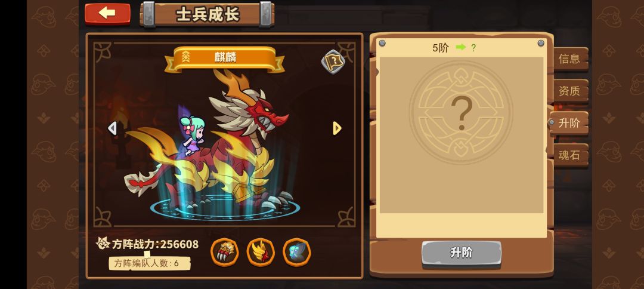Tap the golden flame wing skill icon
This screenshot has height=289, width=644.
click(x=261, y=252)
